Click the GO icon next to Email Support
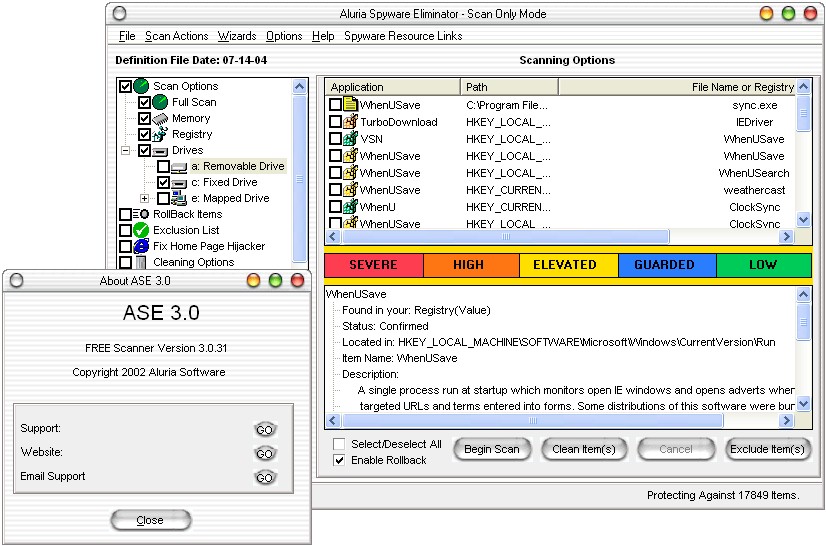 [264, 477]
